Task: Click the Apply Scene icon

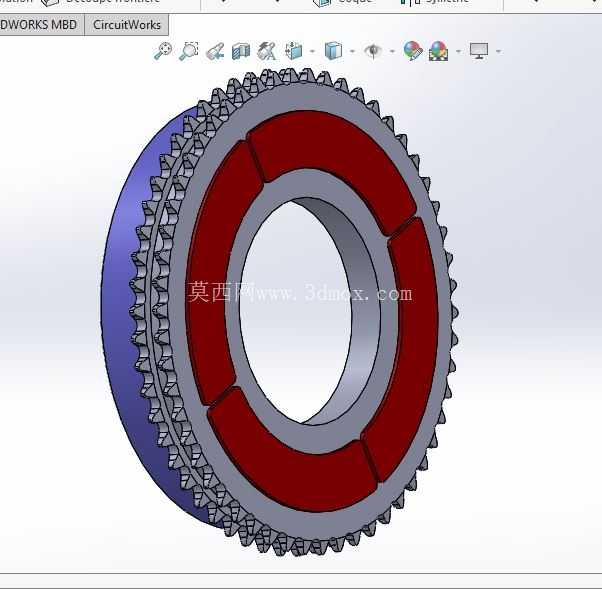Action: point(439,51)
